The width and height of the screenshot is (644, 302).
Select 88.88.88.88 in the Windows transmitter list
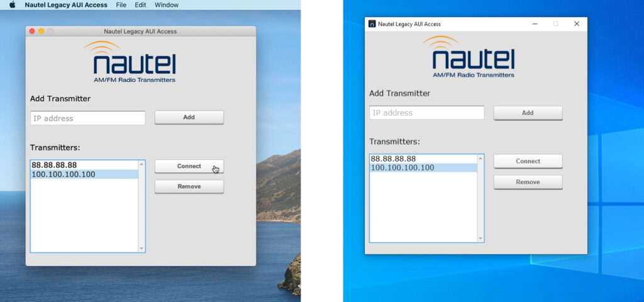pos(423,159)
